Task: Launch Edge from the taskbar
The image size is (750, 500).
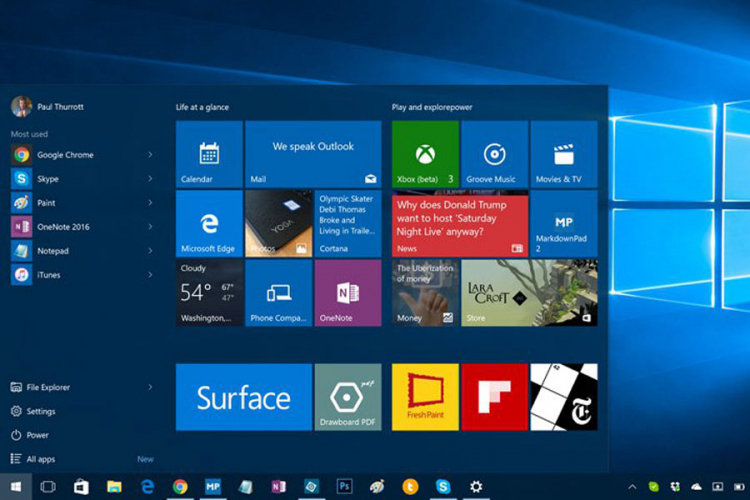Action: 147,487
